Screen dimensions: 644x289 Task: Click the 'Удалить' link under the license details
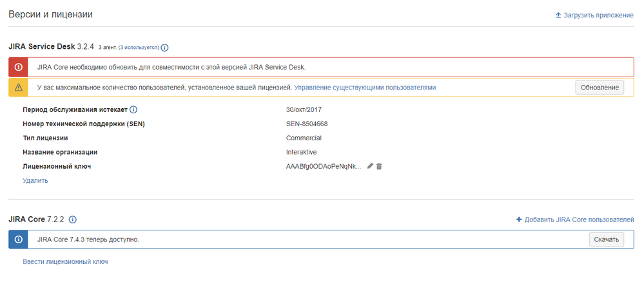coord(35,180)
